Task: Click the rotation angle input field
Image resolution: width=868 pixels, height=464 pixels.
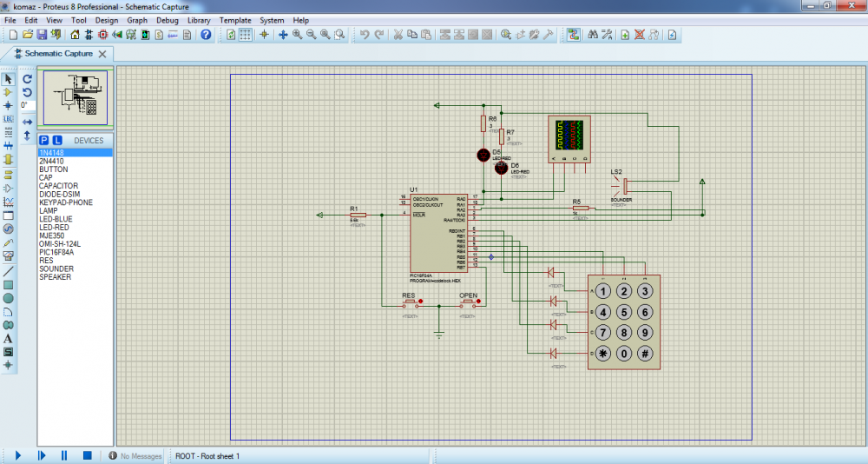Action: (27, 105)
